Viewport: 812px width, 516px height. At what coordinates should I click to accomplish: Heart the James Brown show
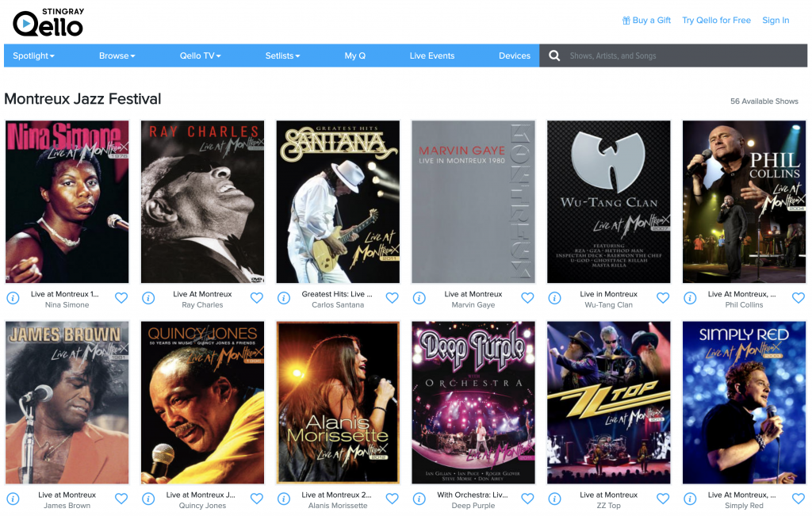[x=121, y=499]
